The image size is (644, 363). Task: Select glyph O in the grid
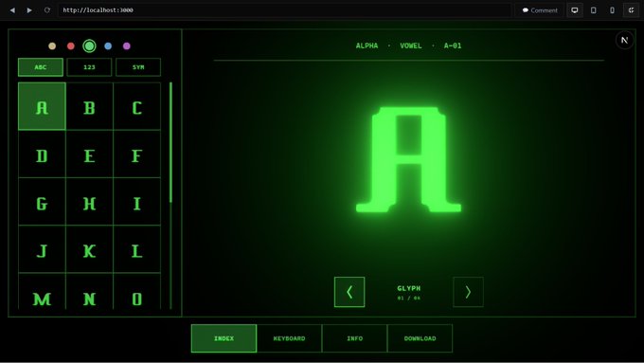click(x=137, y=292)
